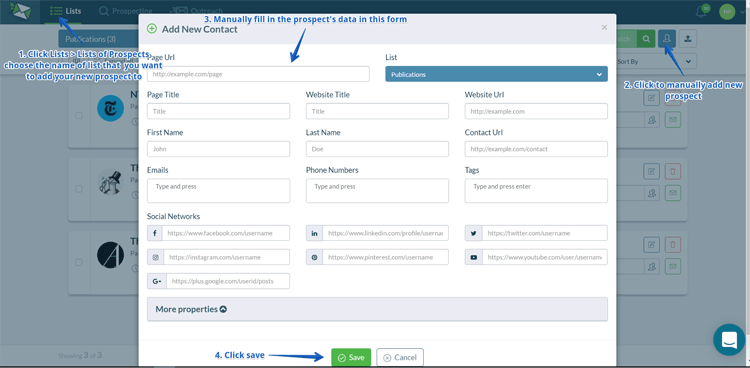
Task: Click the green Save button
Action: tap(351, 357)
